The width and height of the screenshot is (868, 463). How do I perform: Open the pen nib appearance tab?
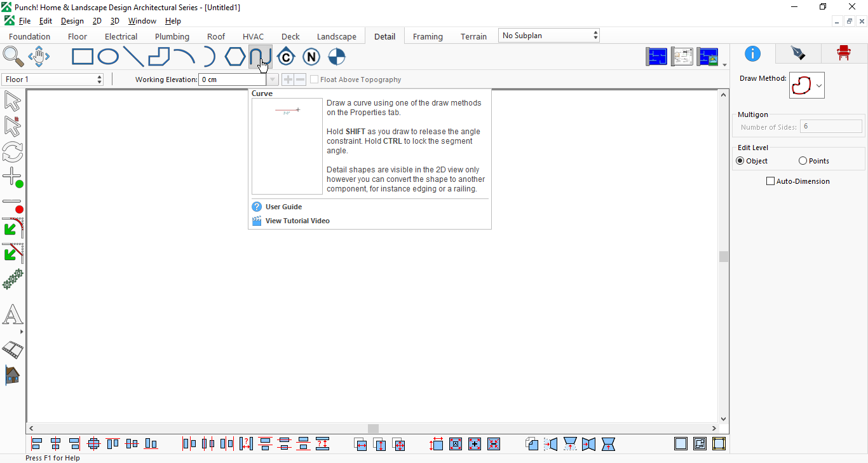pyautogui.click(x=798, y=53)
